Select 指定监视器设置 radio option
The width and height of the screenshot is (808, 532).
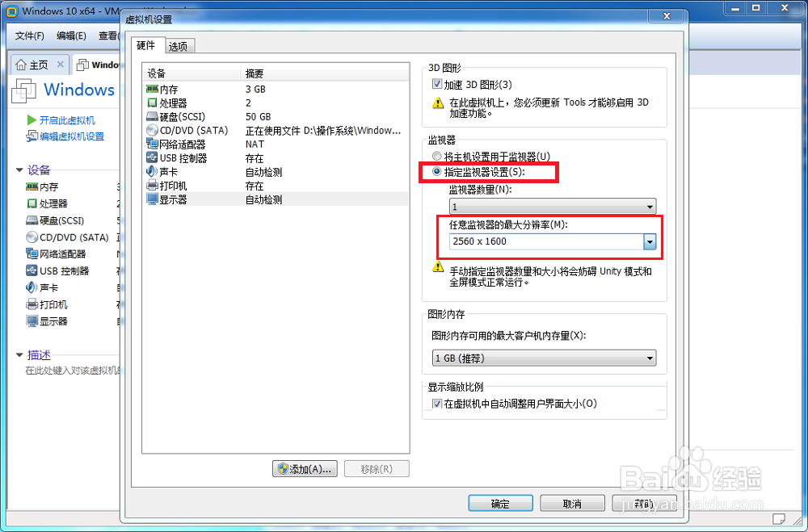point(437,171)
